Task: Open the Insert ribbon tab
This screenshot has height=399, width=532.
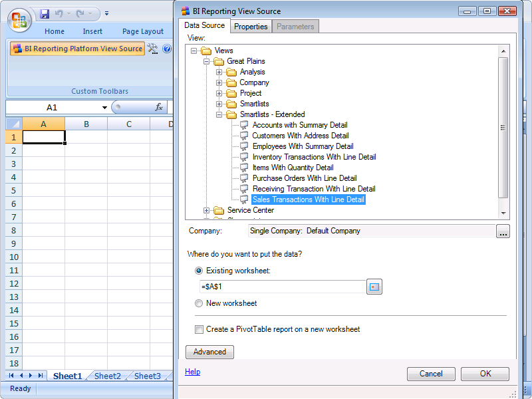Action: tap(92, 31)
